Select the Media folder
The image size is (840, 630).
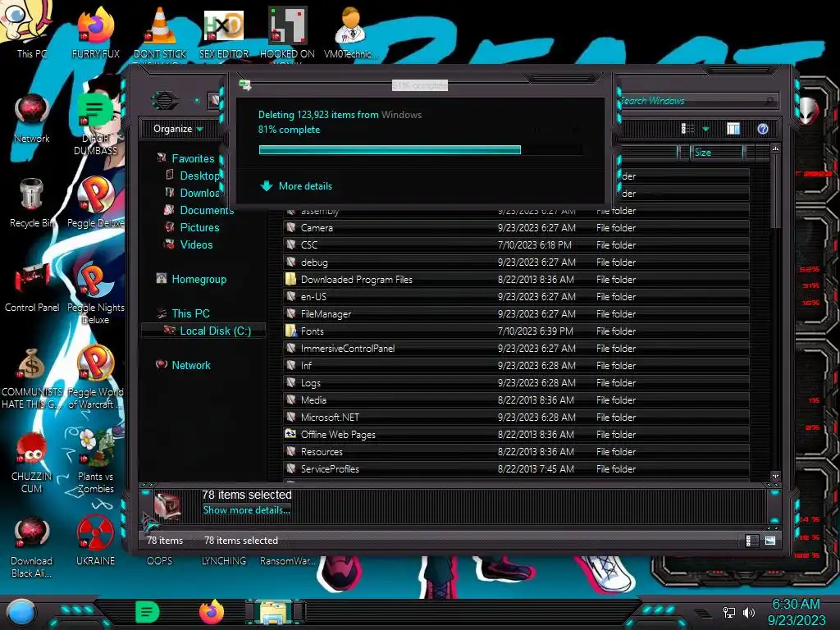[517, 399]
